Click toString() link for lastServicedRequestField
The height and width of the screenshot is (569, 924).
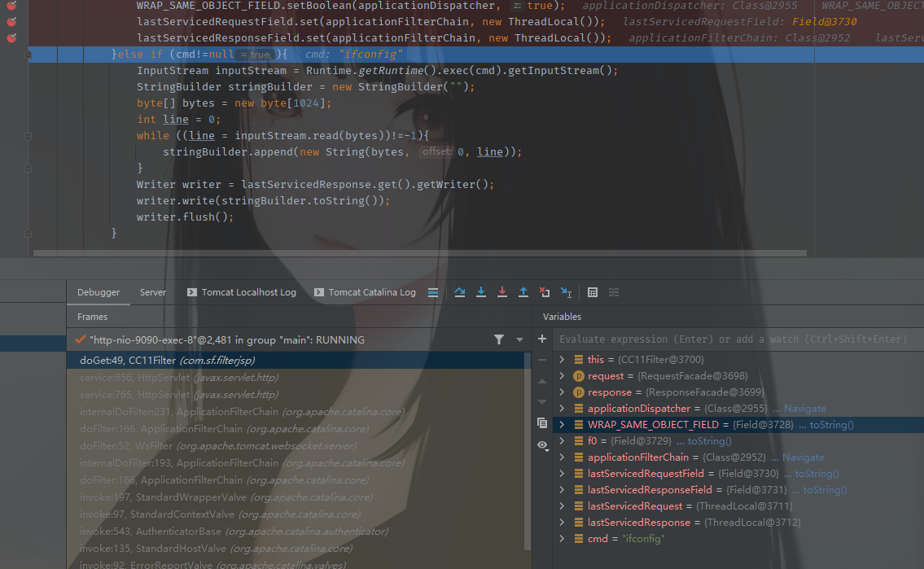pos(817,474)
